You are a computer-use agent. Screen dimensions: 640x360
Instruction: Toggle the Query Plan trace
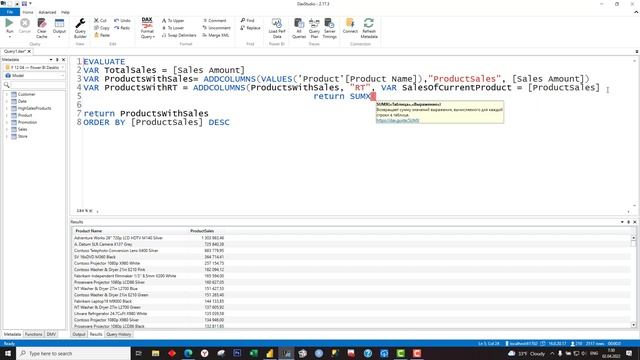[314, 28]
